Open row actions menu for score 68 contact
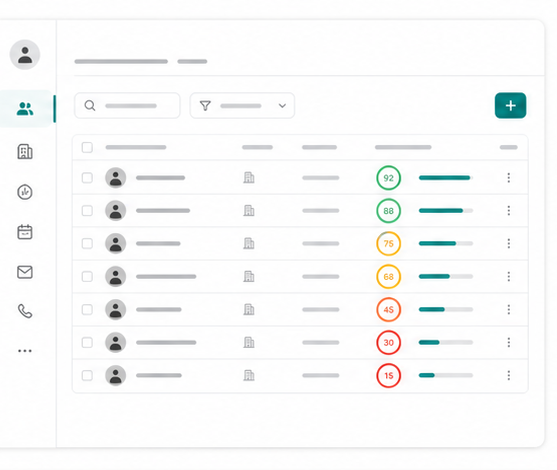This screenshot has height=470, width=557. point(509,276)
